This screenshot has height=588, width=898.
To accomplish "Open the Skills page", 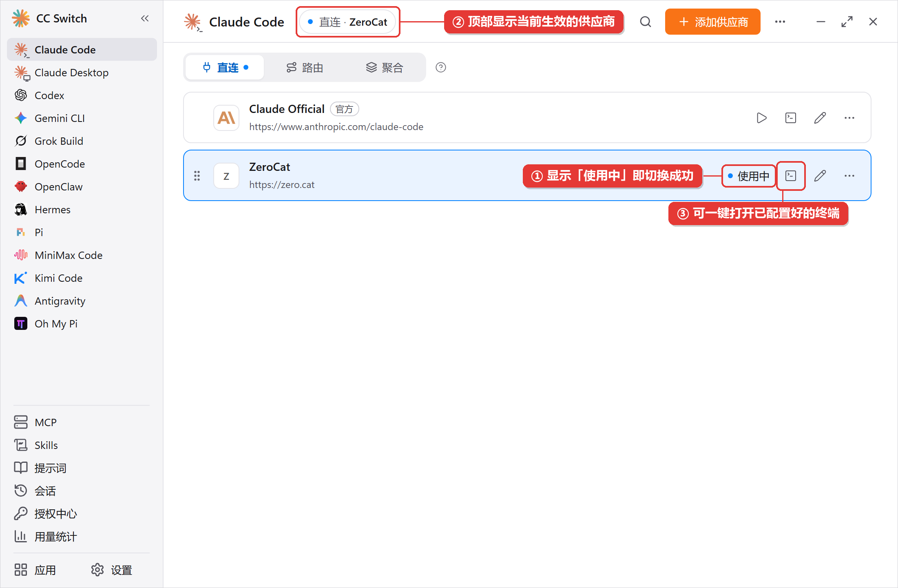I will click(82, 445).
